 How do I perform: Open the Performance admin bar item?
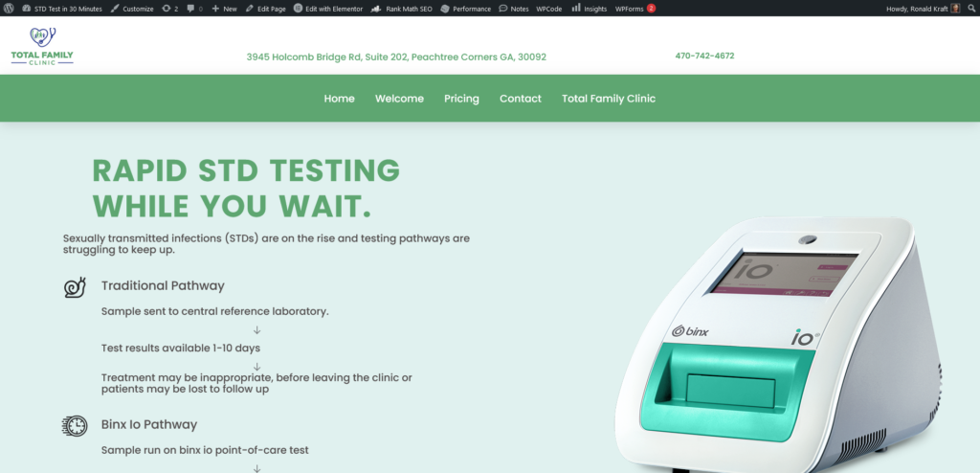tap(466, 9)
